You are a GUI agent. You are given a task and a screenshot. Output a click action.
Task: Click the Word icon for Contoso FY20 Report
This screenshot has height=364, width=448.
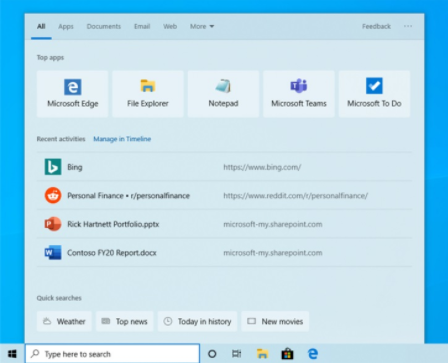53,253
